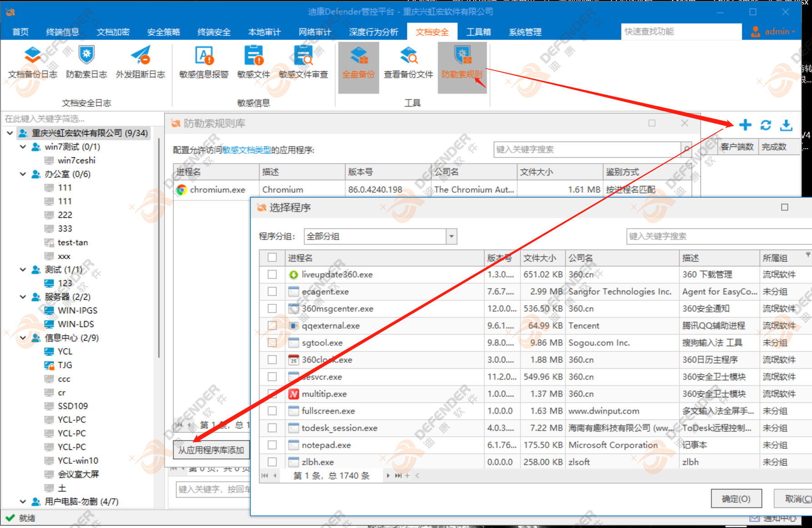Collapse the 信息中心 (2/9) group
Screen dimensions: 812x528
tap(23, 338)
